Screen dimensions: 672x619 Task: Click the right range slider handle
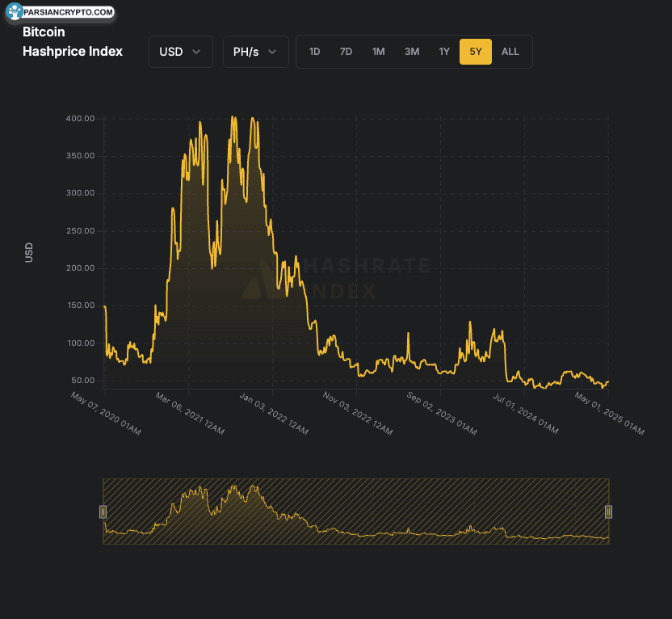click(609, 512)
